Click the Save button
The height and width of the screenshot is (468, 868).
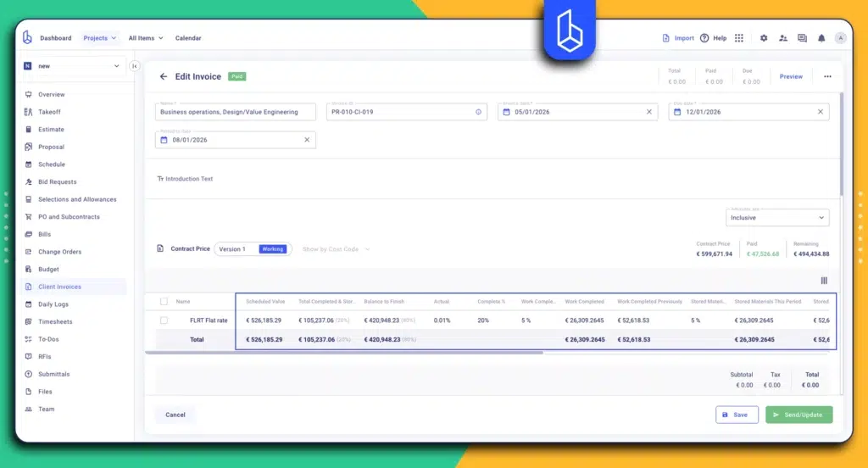[x=737, y=415]
